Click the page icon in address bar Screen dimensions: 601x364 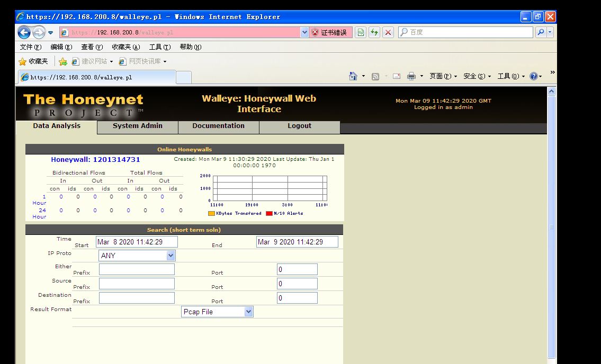(x=65, y=33)
